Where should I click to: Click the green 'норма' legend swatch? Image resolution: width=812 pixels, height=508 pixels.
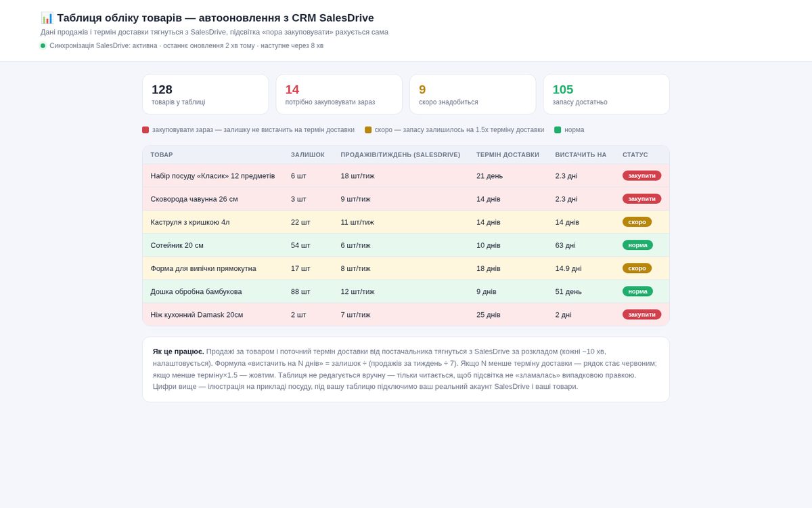coord(558,130)
